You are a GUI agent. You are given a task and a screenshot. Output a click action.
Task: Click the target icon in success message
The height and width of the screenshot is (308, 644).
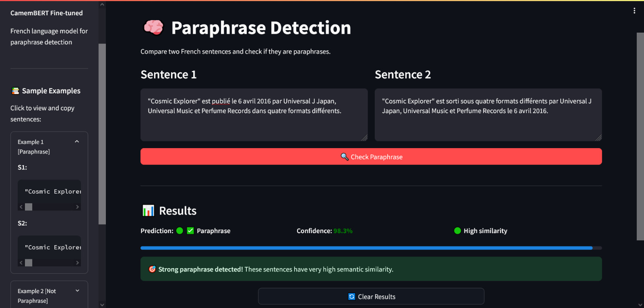pyautogui.click(x=152, y=269)
